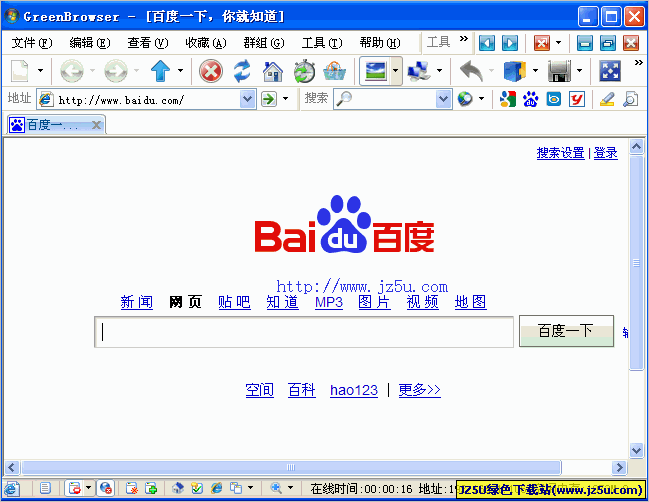Click the previous tab blue arrow icon
The width and height of the screenshot is (649, 502).
(x=487, y=43)
